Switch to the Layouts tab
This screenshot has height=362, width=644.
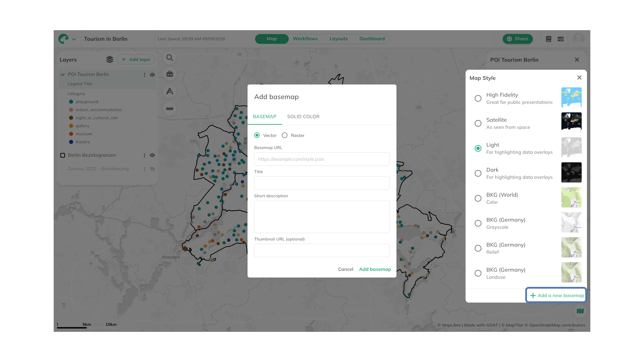pos(338,39)
